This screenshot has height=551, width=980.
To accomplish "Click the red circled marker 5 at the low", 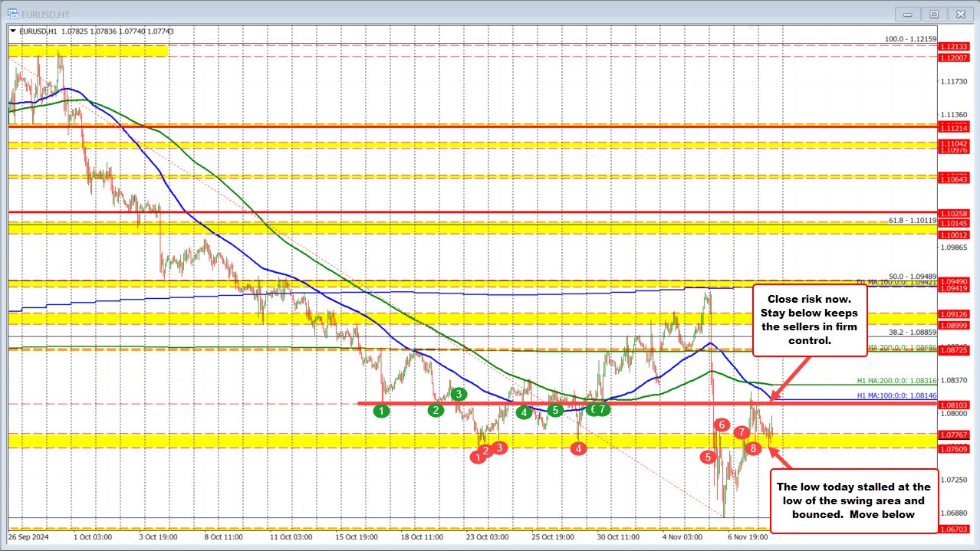I will click(x=706, y=458).
